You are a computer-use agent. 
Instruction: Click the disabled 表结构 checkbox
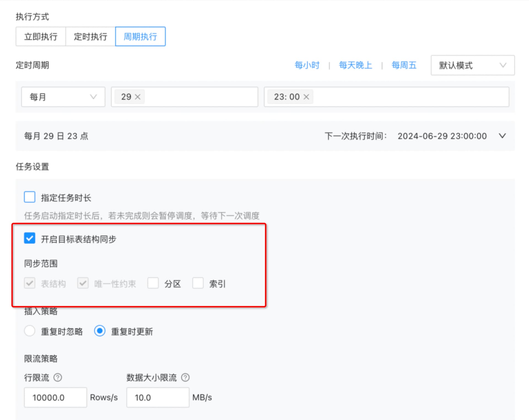(29, 283)
